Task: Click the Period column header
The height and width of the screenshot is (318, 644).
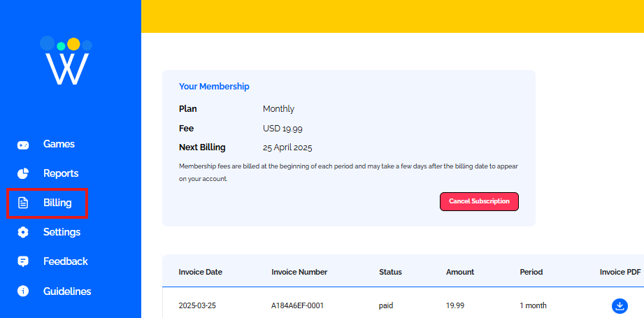Action: [531, 272]
